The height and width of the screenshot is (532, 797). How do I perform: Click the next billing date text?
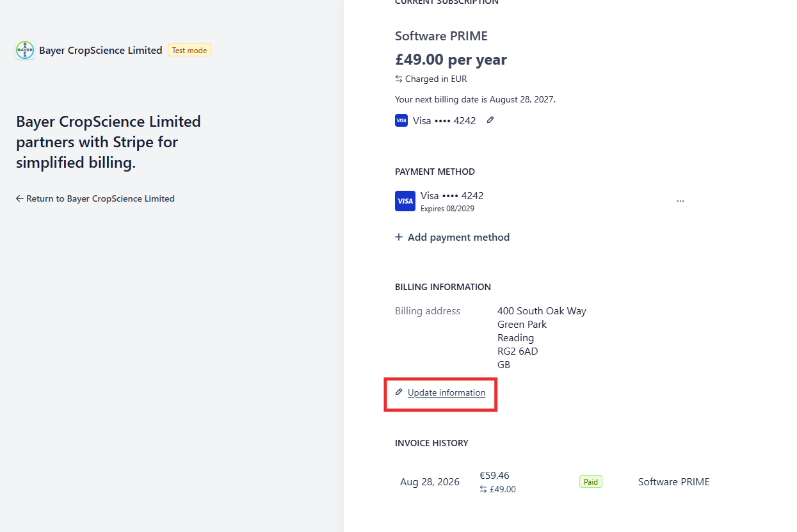click(475, 99)
